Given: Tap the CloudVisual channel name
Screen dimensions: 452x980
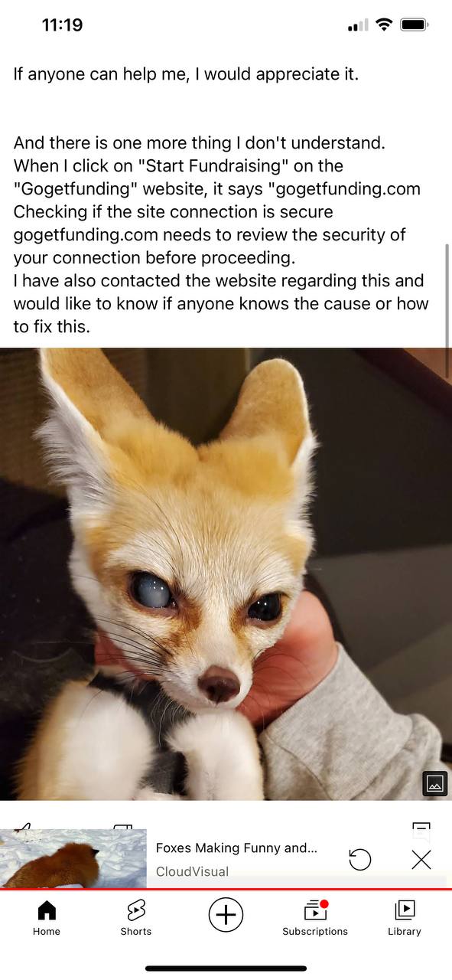Looking at the screenshot, I should pos(192,871).
